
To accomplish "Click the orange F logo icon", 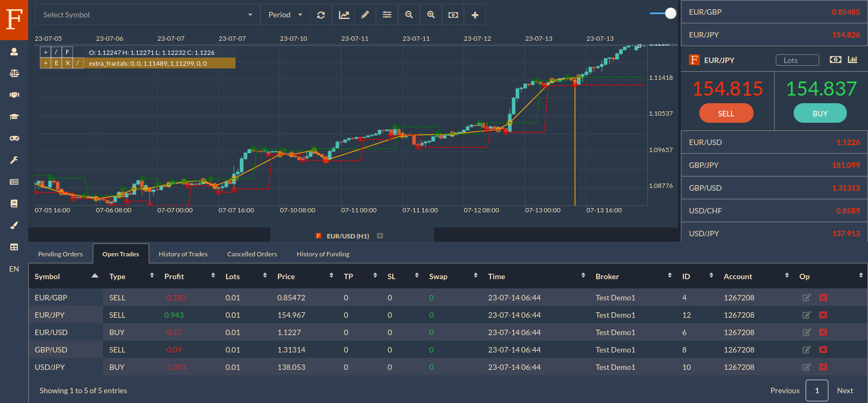I will [x=14, y=20].
